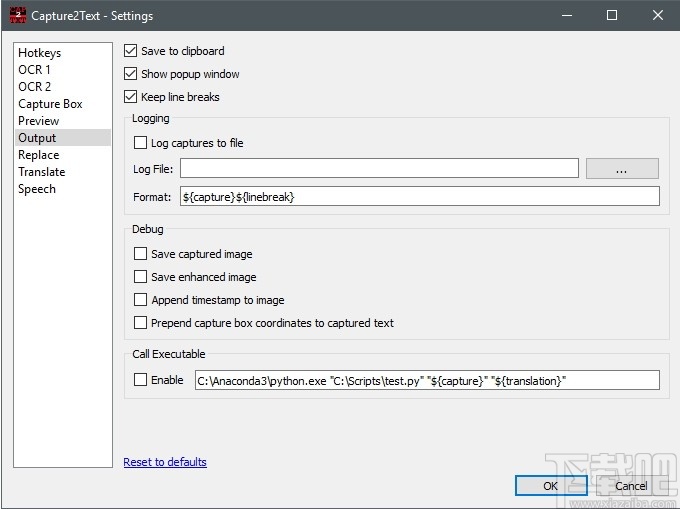Check Save captured image option
Screen dimensions: 680x509
(x=141, y=254)
